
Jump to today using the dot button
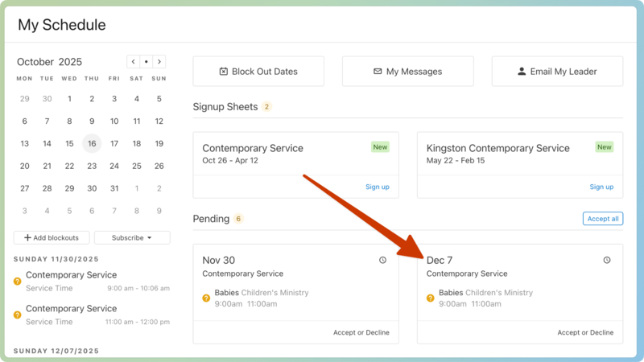click(147, 62)
